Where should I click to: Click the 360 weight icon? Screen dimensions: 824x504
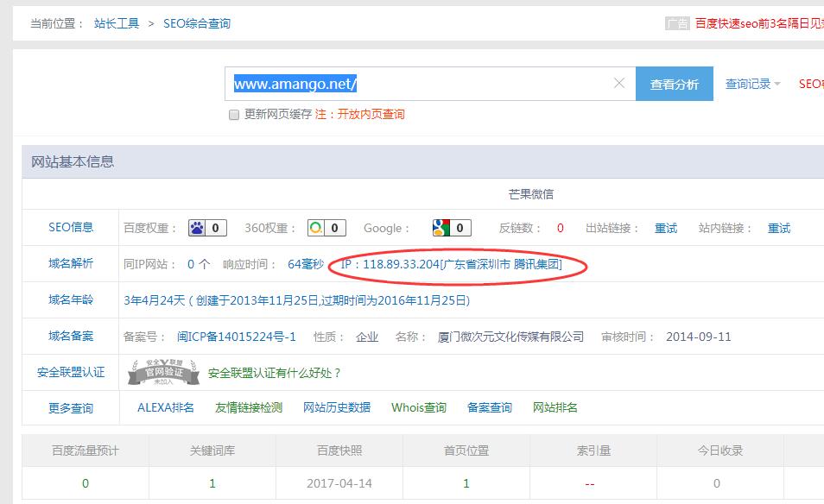(316, 229)
